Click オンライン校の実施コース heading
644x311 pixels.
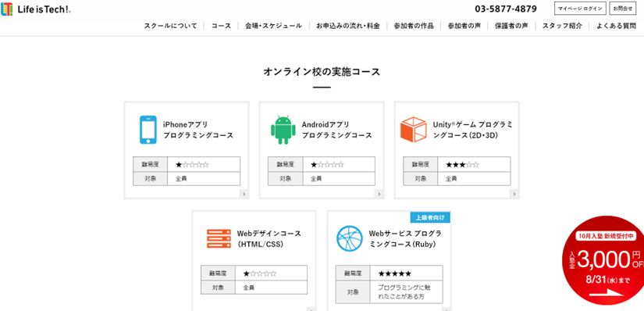pos(322,72)
